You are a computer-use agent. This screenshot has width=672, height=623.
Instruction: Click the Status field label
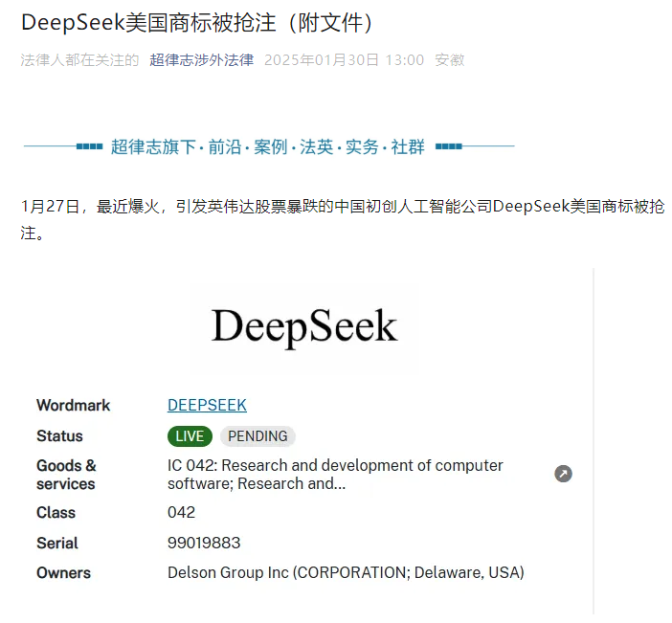point(59,435)
